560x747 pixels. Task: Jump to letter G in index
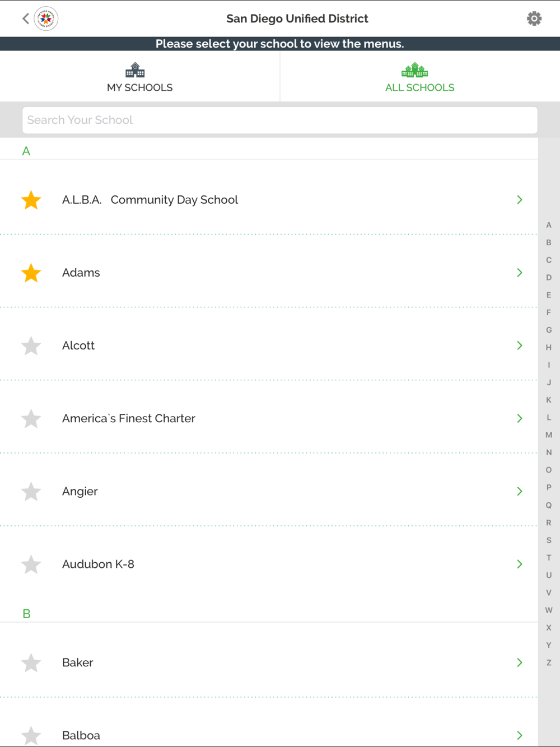[x=549, y=330]
